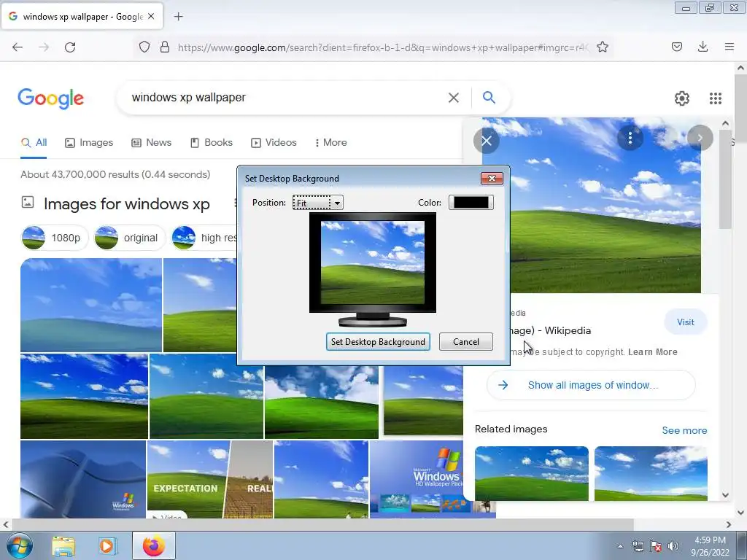The height and width of the screenshot is (560, 747).
Task: Expand the More search options menu
Action: point(331,142)
